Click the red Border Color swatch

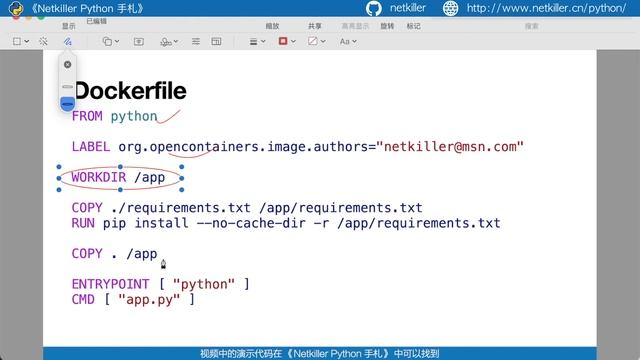[283, 41]
